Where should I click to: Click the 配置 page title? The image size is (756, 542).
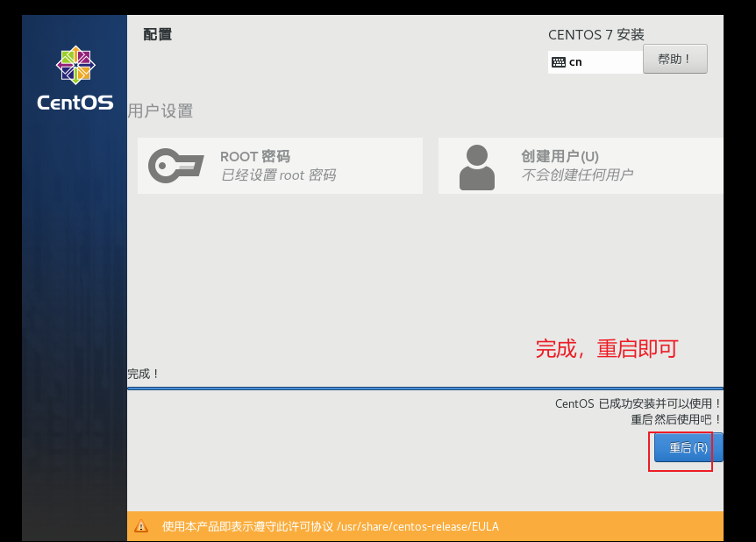point(158,35)
